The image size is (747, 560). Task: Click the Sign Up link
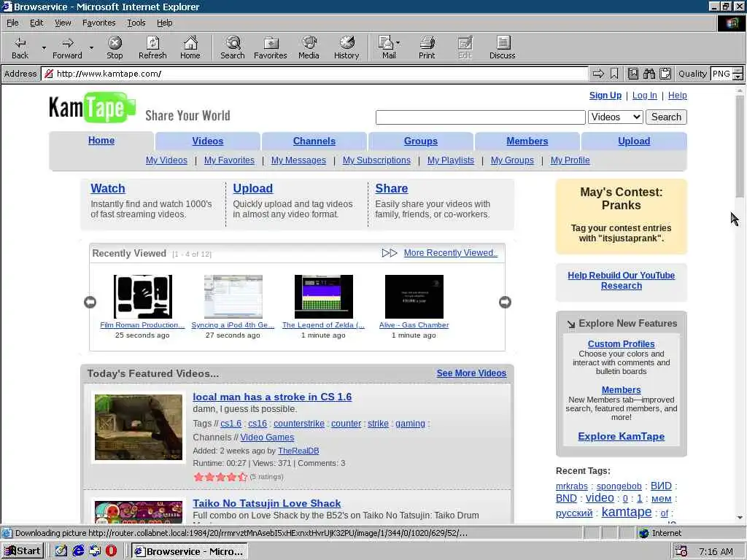pos(605,96)
